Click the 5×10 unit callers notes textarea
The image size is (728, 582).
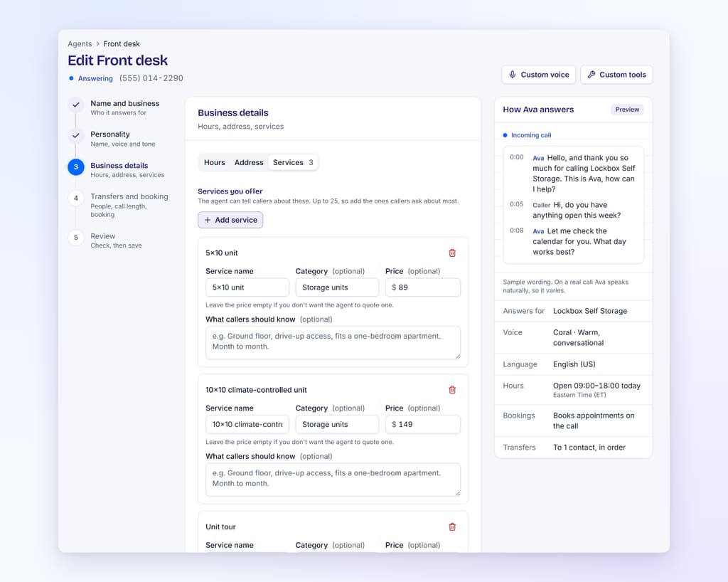pos(333,342)
